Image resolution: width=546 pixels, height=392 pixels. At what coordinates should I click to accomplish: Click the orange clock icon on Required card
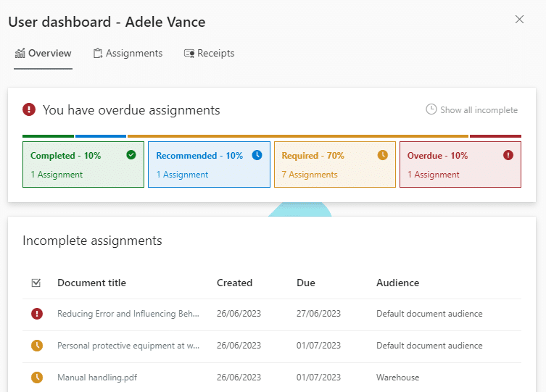point(382,155)
